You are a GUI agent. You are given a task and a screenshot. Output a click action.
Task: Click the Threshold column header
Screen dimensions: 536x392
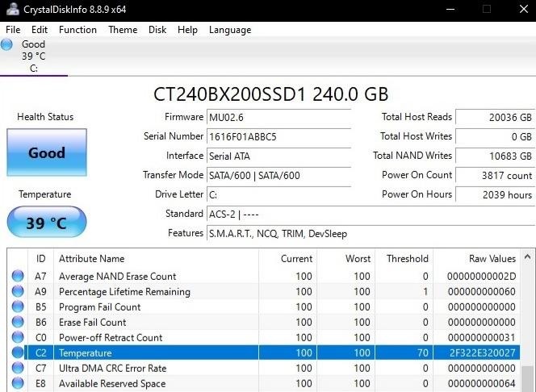(404, 258)
